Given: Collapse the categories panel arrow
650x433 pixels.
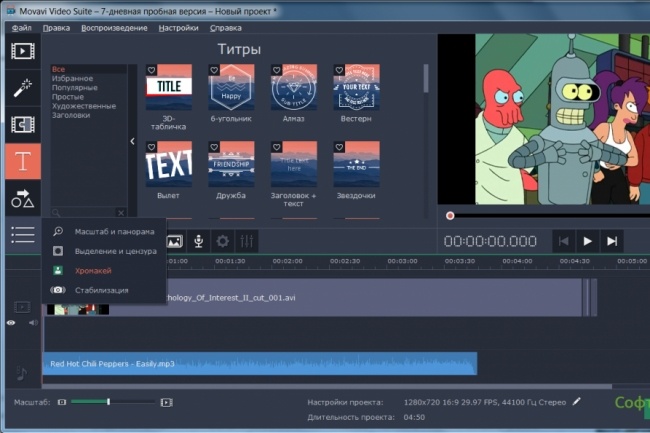Looking at the screenshot, I should [132, 141].
